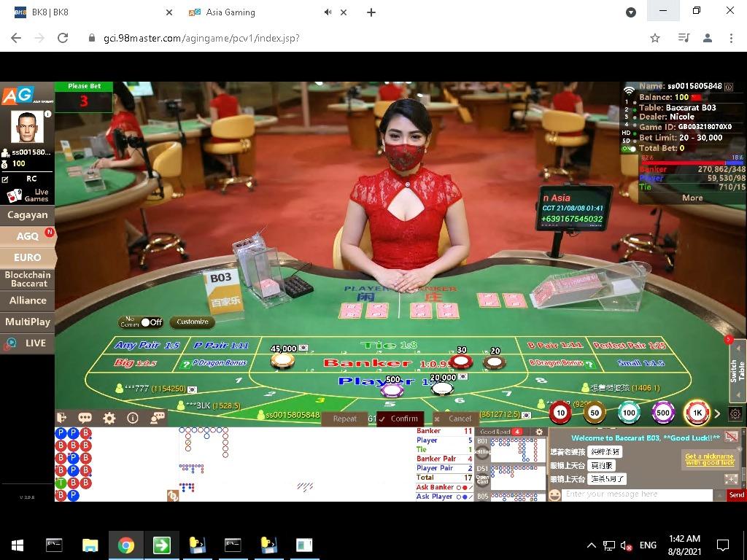Click Get a nickname with good luck link
This screenshot has width=747, height=560.
pos(709,459)
